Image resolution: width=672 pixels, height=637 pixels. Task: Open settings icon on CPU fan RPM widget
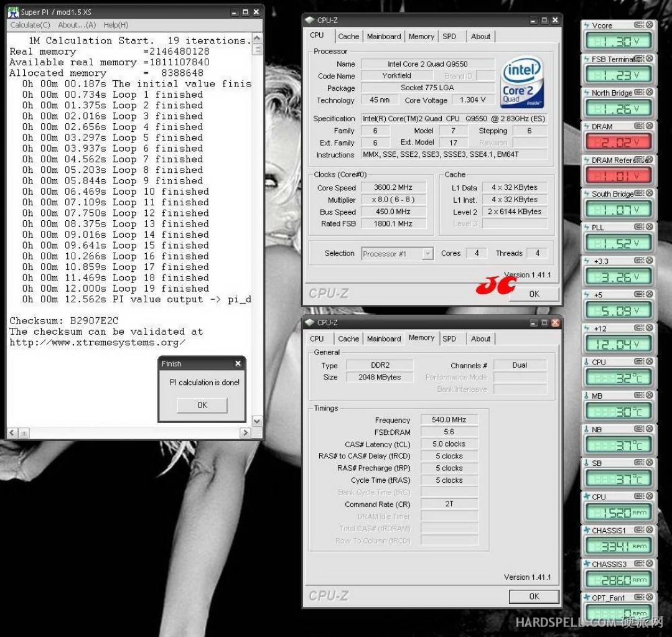(639, 496)
